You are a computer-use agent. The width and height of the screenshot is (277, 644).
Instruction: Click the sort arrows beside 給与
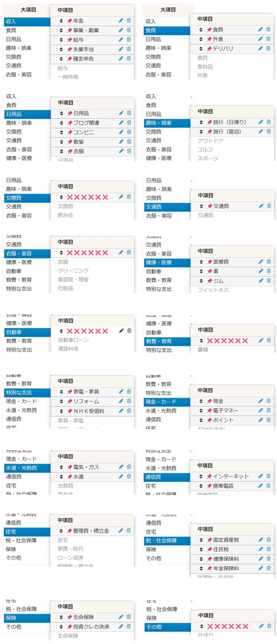[61, 40]
